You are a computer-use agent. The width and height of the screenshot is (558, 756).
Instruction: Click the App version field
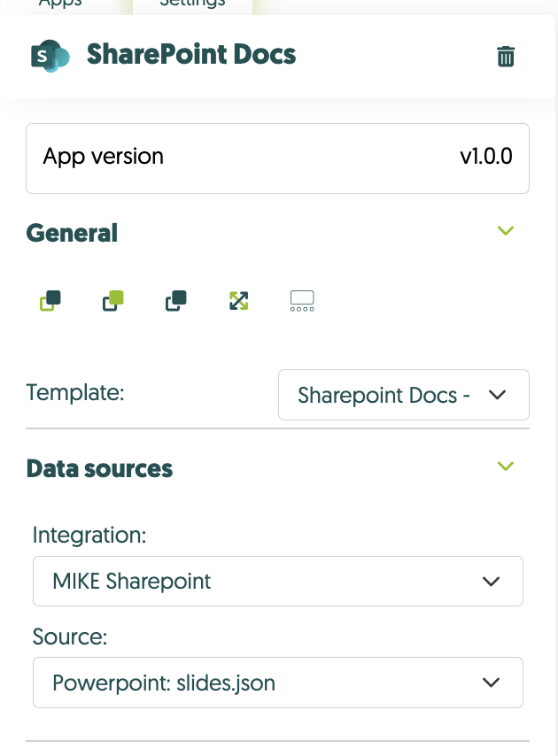click(277, 158)
